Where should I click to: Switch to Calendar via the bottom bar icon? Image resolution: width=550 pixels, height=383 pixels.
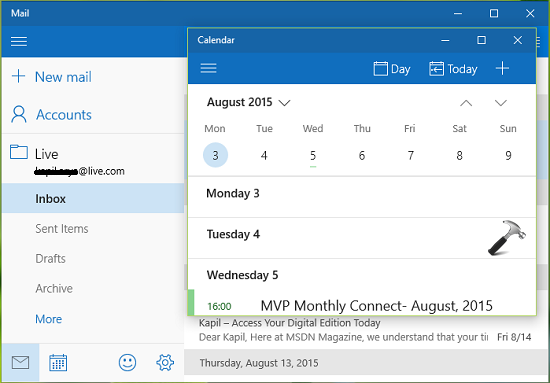pyautogui.click(x=58, y=362)
